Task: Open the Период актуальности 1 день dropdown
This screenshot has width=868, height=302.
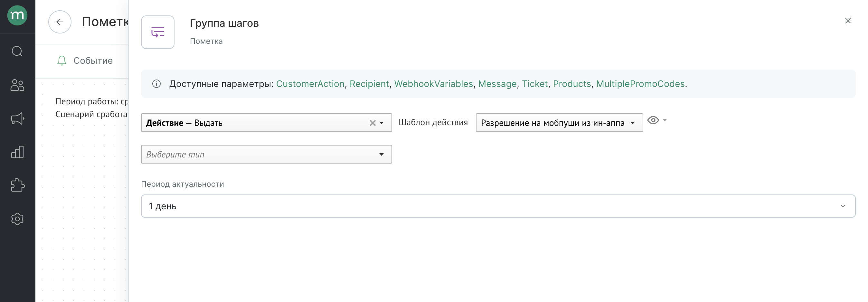Action: [498, 206]
